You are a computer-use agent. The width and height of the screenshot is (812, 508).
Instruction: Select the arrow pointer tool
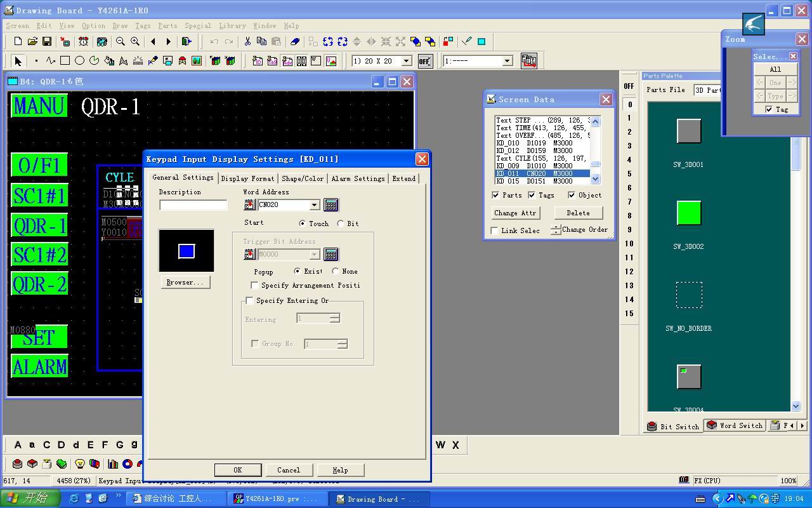click(18, 61)
